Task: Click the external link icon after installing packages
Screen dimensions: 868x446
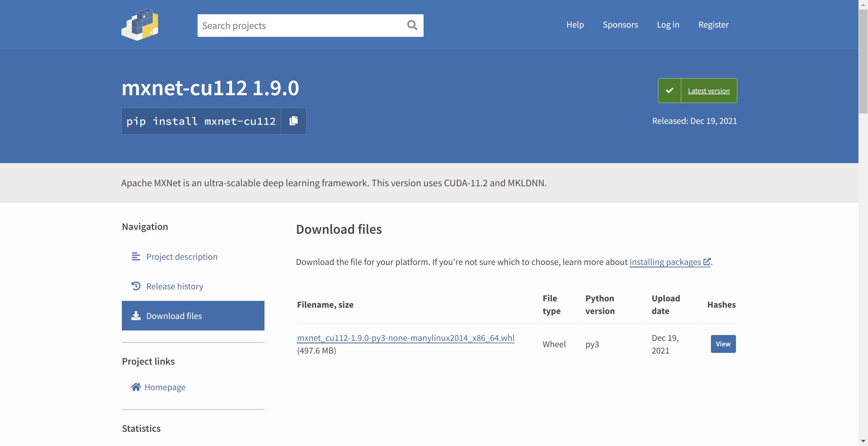Action: tap(707, 262)
